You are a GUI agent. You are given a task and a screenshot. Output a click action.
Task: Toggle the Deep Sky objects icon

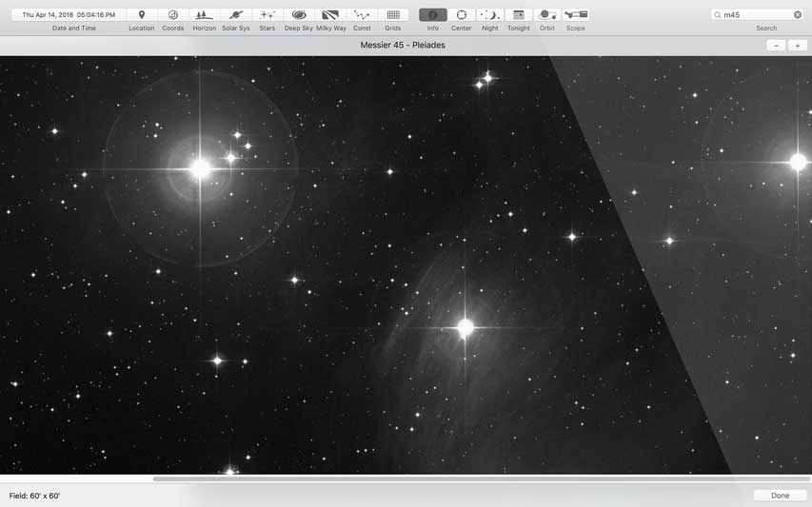click(x=298, y=15)
